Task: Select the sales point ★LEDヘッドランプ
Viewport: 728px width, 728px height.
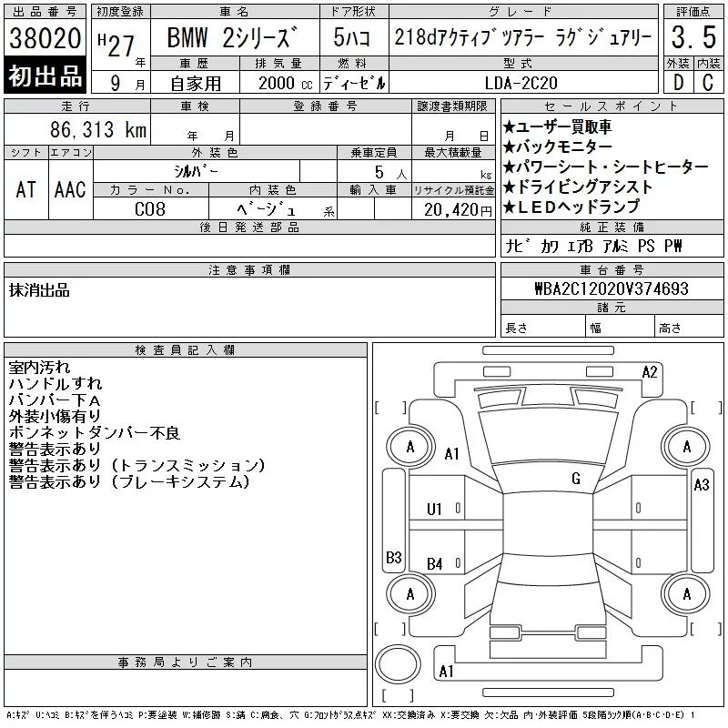Action: click(x=571, y=207)
